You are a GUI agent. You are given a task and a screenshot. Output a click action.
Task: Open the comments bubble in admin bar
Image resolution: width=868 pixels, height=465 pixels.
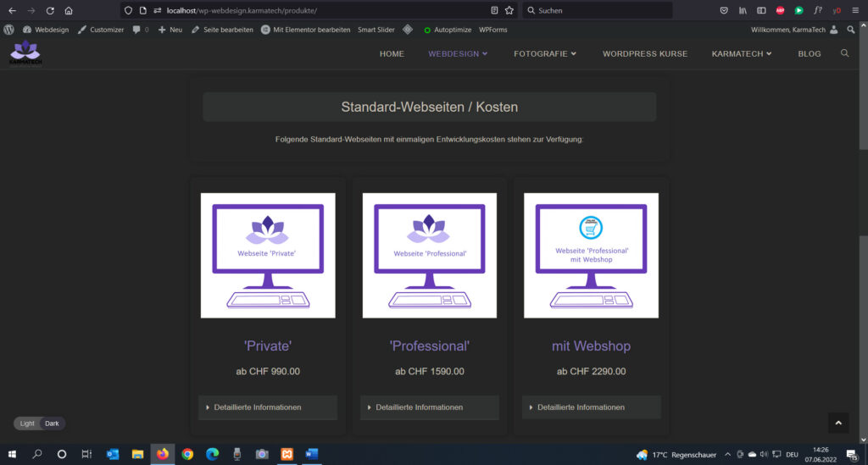click(140, 30)
